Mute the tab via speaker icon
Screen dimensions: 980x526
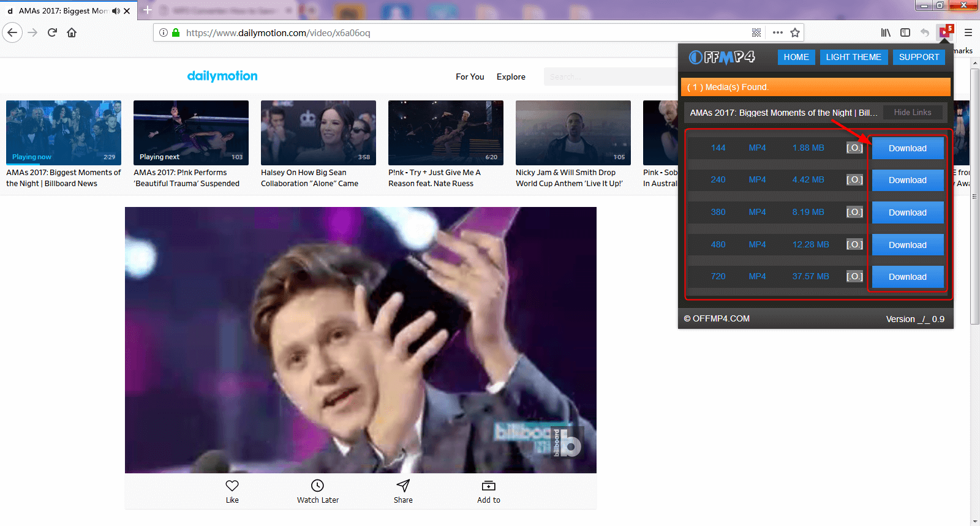[116, 11]
